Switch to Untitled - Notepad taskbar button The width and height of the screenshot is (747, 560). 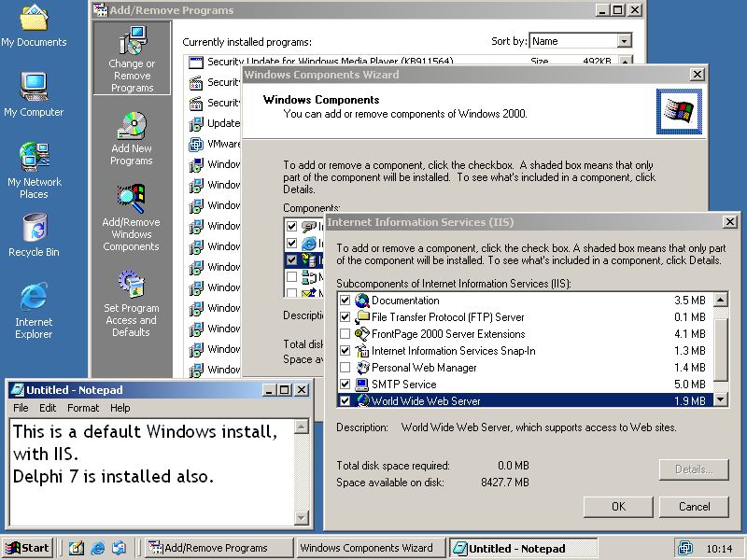(x=523, y=549)
